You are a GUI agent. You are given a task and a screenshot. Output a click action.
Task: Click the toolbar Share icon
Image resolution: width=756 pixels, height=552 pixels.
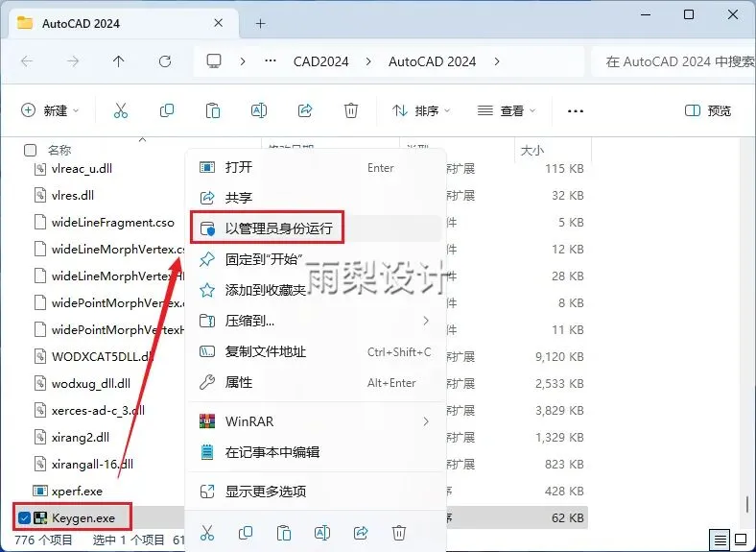pyautogui.click(x=305, y=111)
